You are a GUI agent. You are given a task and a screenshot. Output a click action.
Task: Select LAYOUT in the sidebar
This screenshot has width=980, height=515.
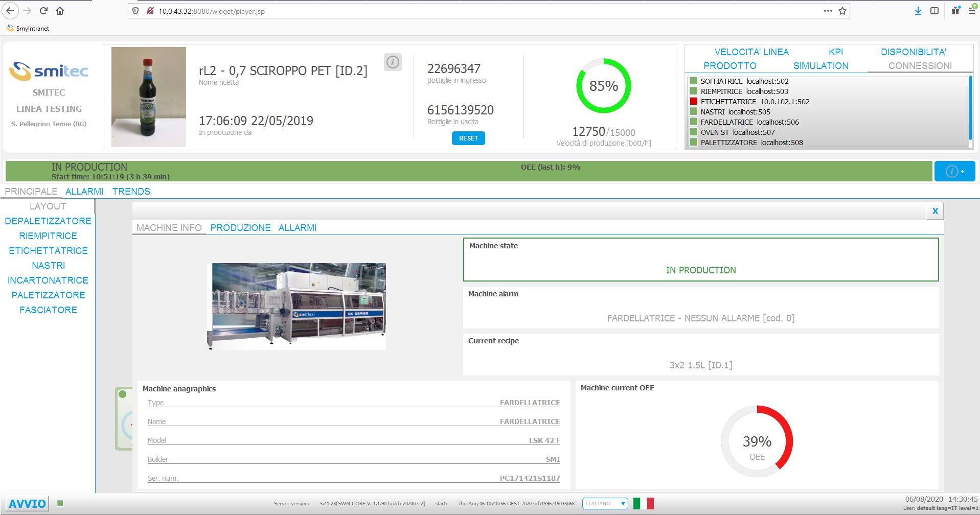pos(48,206)
